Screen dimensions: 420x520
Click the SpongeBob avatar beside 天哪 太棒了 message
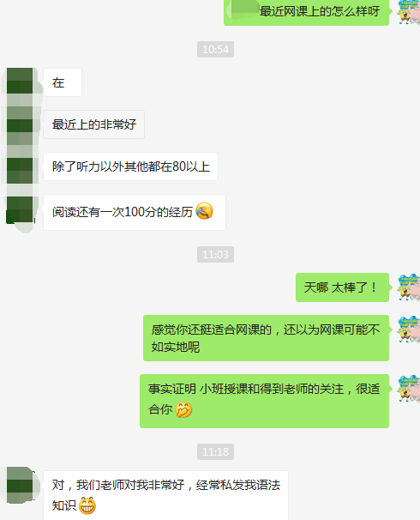[x=409, y=287]
